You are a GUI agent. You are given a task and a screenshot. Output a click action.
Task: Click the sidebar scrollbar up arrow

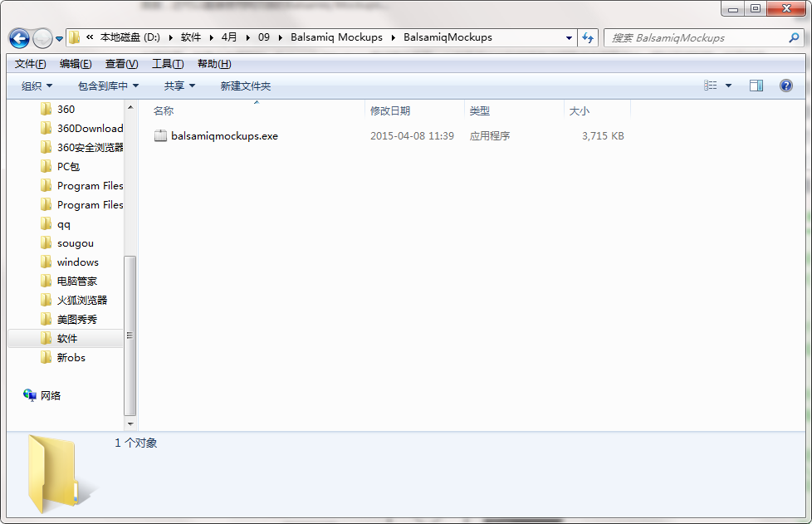pyautogui.click(x=130, y=107)
